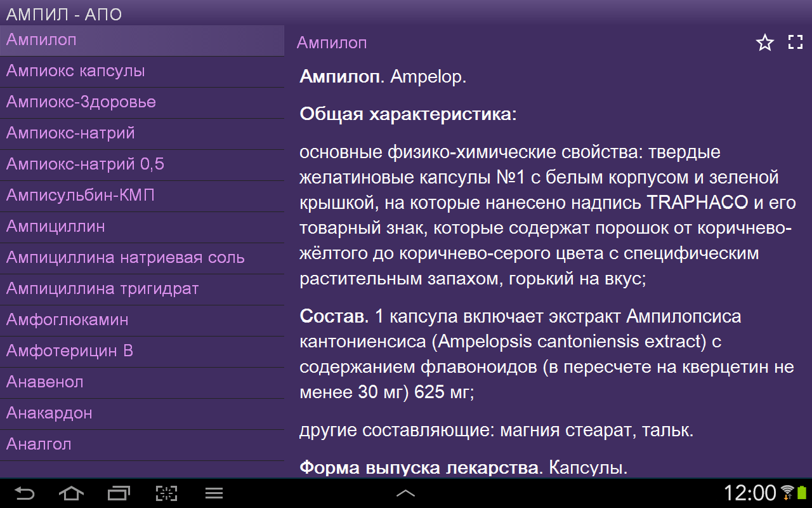Screen dimensions: 812x508
Task: Open Ампициллина тригидрат
Action: 142,289
